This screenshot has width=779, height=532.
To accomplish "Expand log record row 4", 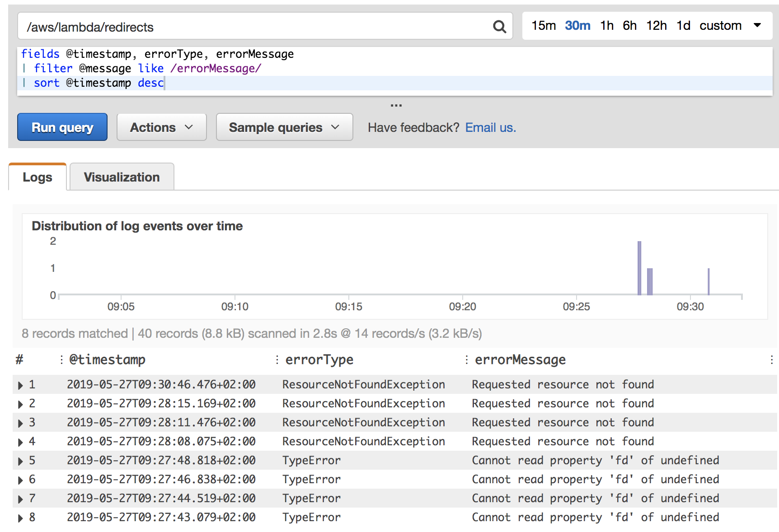I will [20, 442].
